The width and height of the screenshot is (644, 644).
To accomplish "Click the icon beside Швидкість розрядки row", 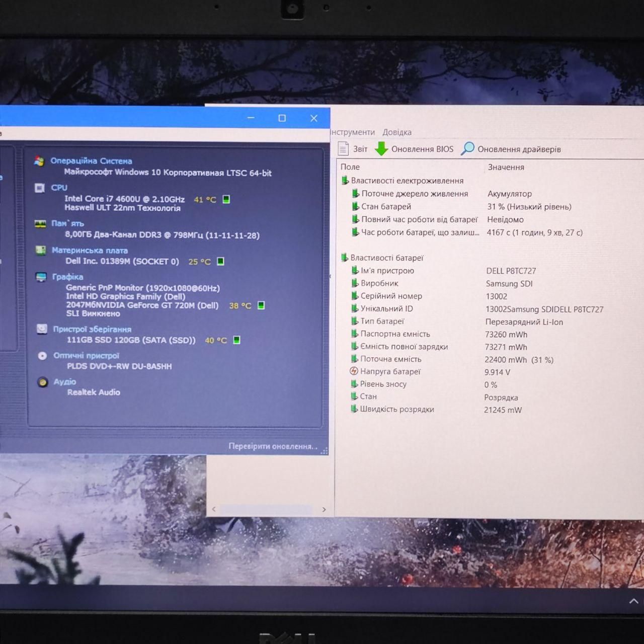I will click(354, 409).
